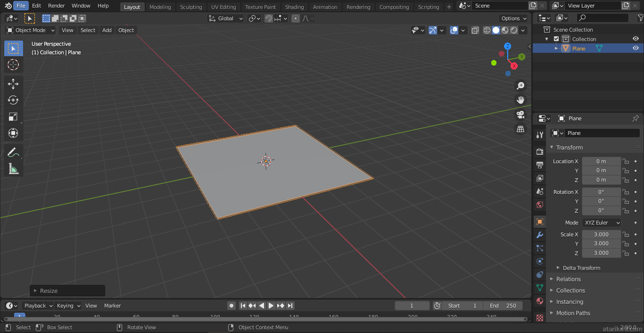The width and height of the screenshot is (644, 333).
Task: Click the Blender logo icon
Action: click(8, 6)
